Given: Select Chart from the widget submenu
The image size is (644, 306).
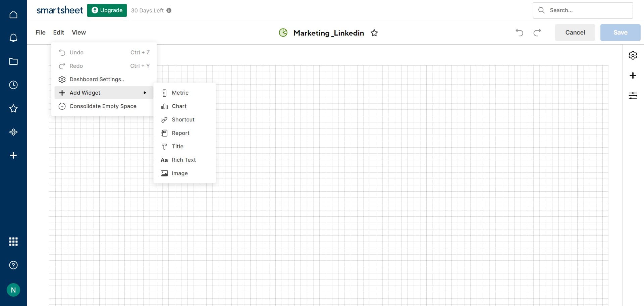Looking at the screenshot, I should 179,106.
